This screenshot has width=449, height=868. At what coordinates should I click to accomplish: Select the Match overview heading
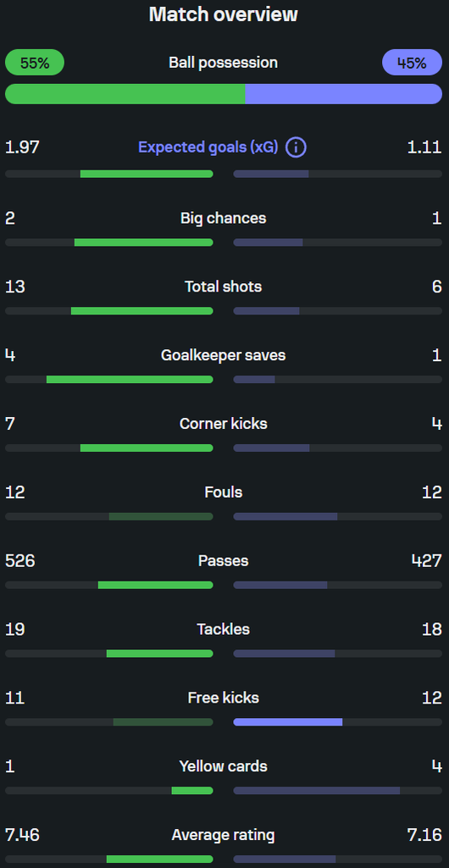click(x=224, y=14)
